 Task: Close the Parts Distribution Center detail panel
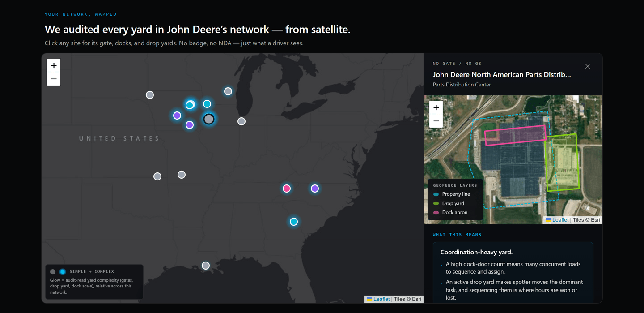tap(588, 66)
